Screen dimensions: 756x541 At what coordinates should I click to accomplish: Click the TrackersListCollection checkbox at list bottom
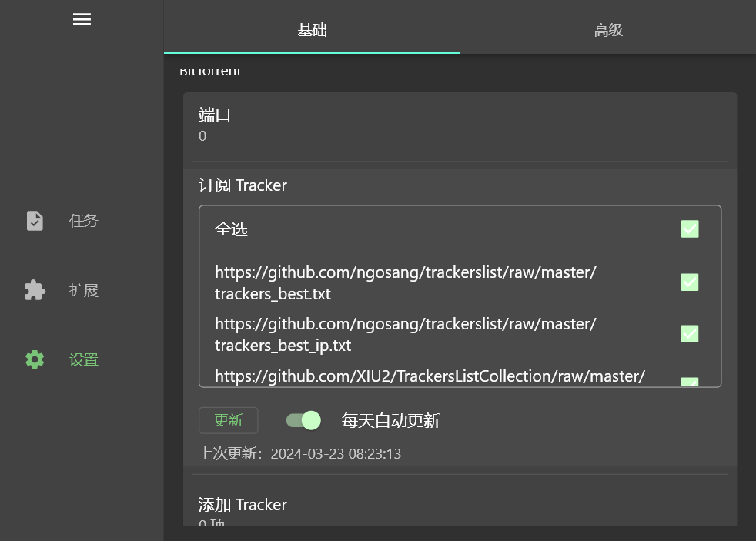[689, 382]
